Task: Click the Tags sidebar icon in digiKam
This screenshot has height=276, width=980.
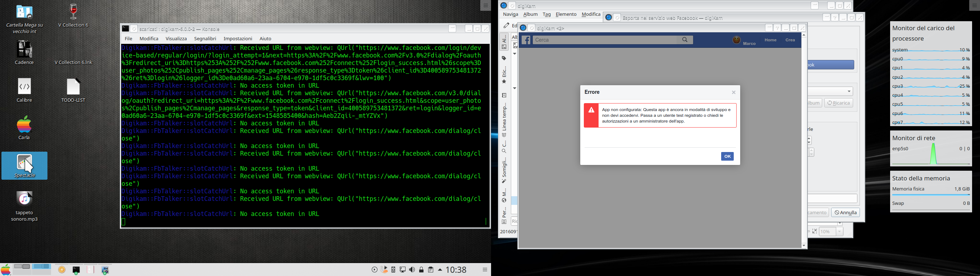Action: 504,59
